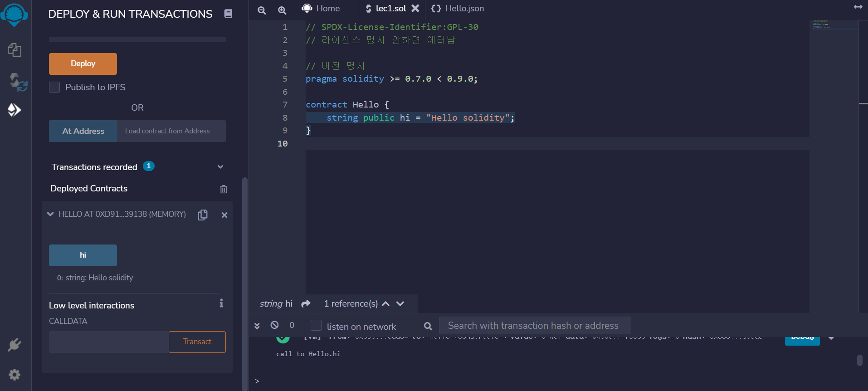Clear the terminal console
Viewport: 868px width, 391px height.
click(274, 325)
